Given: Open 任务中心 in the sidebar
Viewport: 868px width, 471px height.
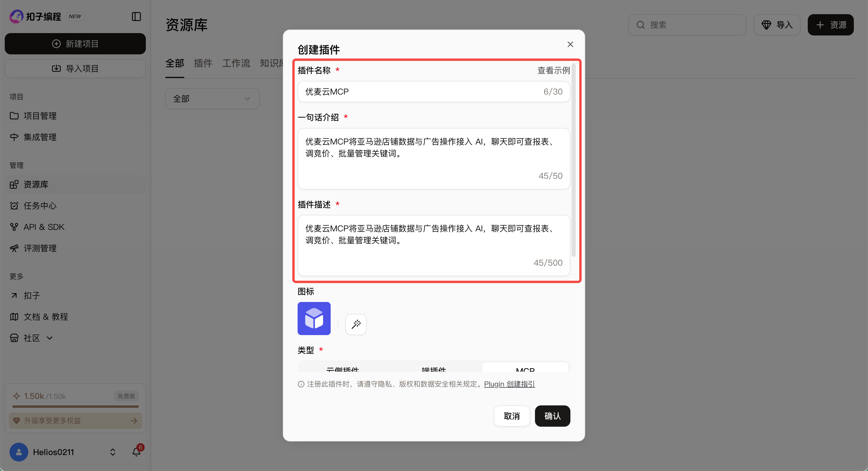Looking at the screenshot, I should point(75,206).
